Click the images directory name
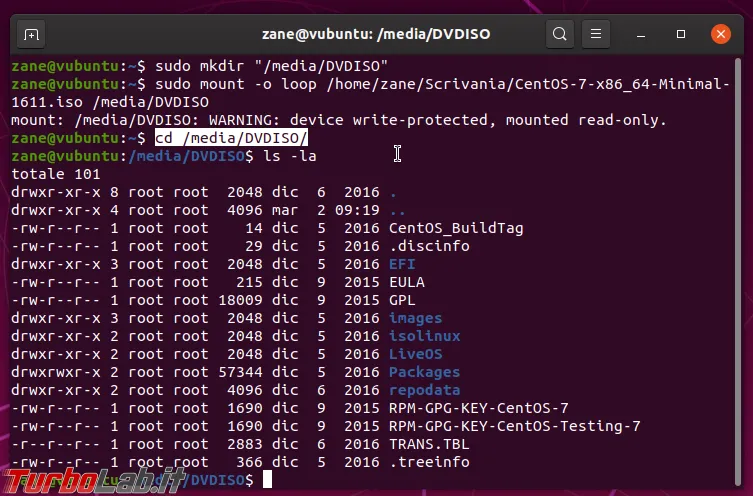 pyautogui.click(x=415, y=318)
